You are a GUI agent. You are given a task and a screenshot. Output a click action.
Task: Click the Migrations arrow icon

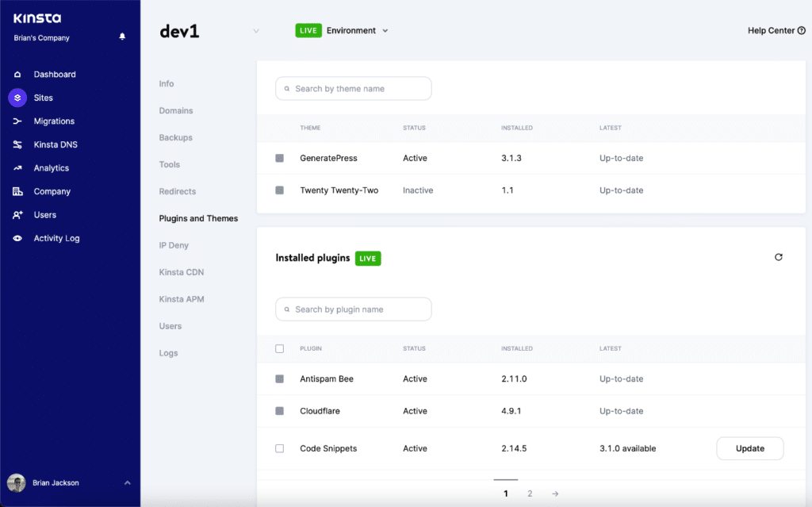(17, 121)
